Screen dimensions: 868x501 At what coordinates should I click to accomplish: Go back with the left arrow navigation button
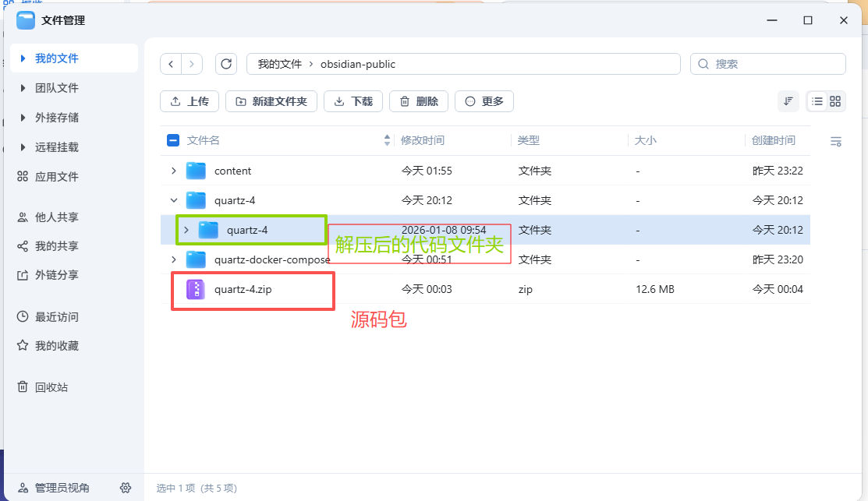click(x=171, y=64)
